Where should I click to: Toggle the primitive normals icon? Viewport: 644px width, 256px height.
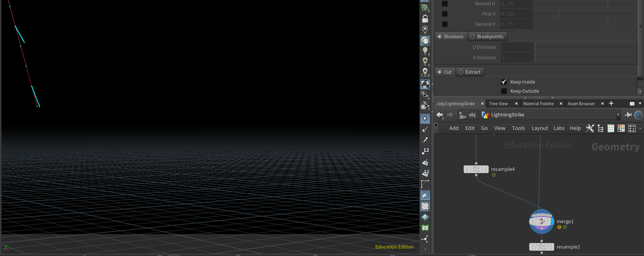pos(425,162)
